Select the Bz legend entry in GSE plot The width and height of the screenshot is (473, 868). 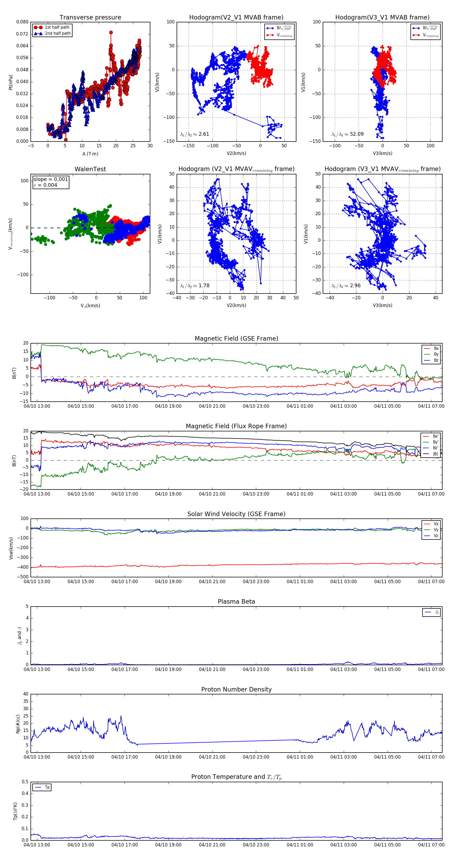431,360
